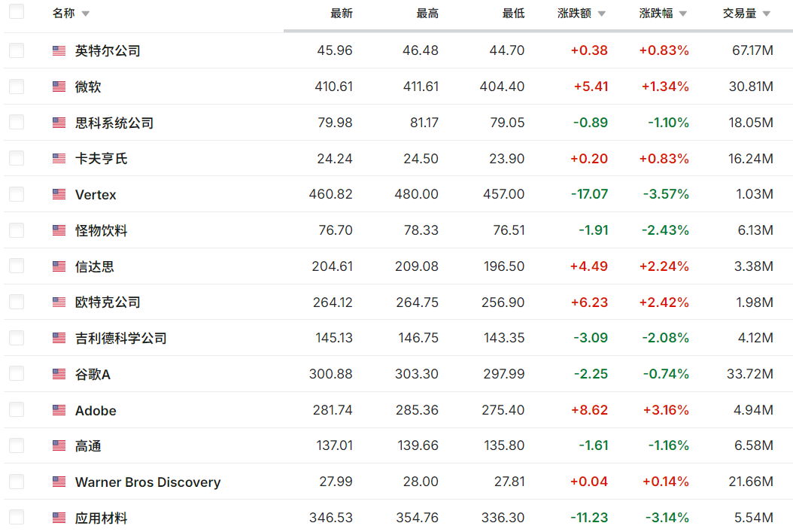Toggle the select-all checkbox in header
The height and width of the screenshot is (532, 793).
[x=17, y=12]
